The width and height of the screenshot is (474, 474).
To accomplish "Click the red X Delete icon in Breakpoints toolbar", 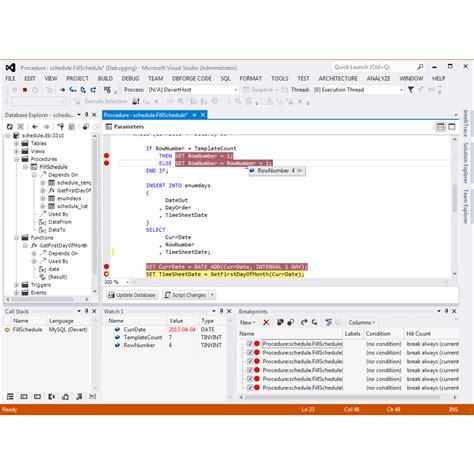I will pos(266,322).
